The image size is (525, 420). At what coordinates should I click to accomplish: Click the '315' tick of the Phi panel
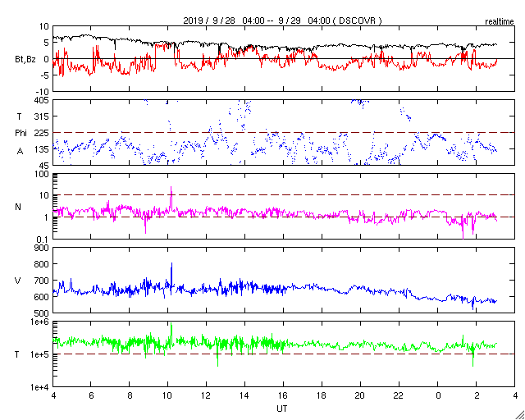coord(43,116)
